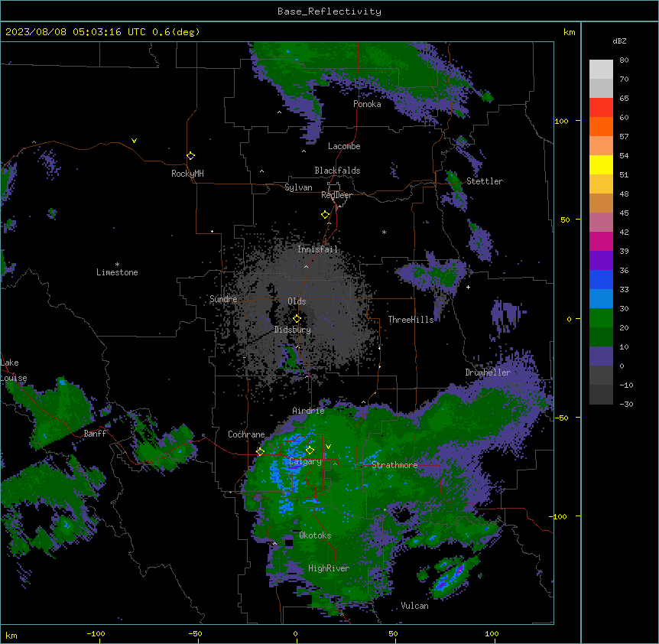Image resolution: width=659 pixels, height=644 pixels.
Task: Click the ThreeHills town label
Action: tap(411, 320)
